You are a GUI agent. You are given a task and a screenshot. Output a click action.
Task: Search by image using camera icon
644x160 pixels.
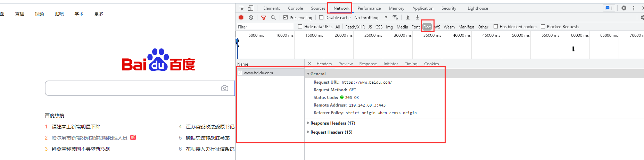coord(225,88)
